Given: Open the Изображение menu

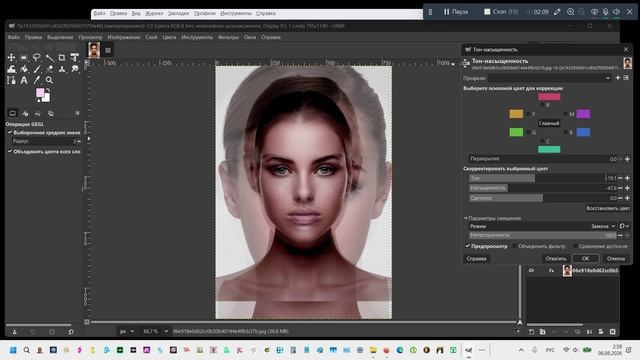Looking at the screenshot, I should [x=124, y=37].
